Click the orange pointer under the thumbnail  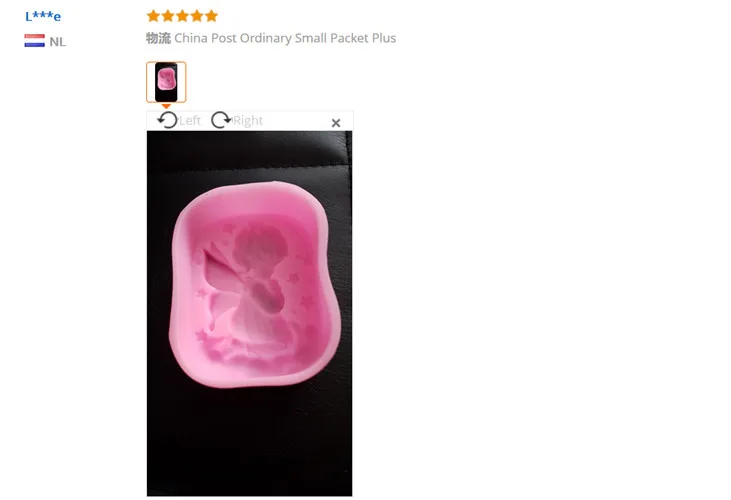[x=166, y=106]
